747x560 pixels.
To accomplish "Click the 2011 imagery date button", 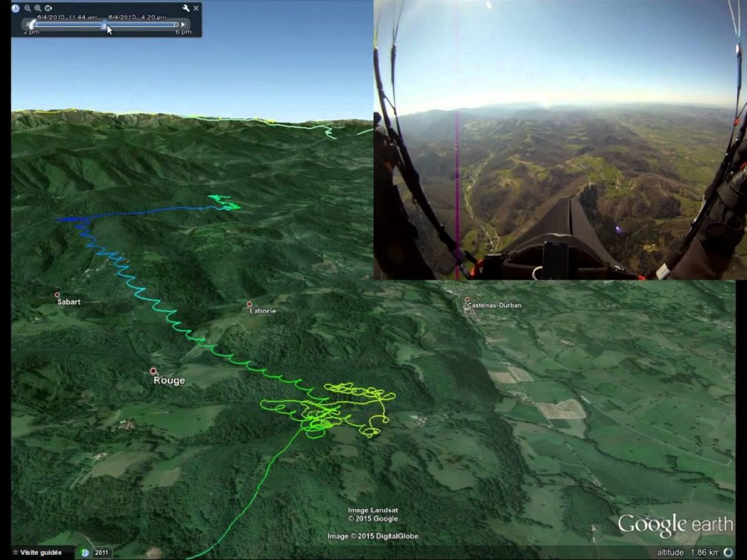I will tap(102, 552).
